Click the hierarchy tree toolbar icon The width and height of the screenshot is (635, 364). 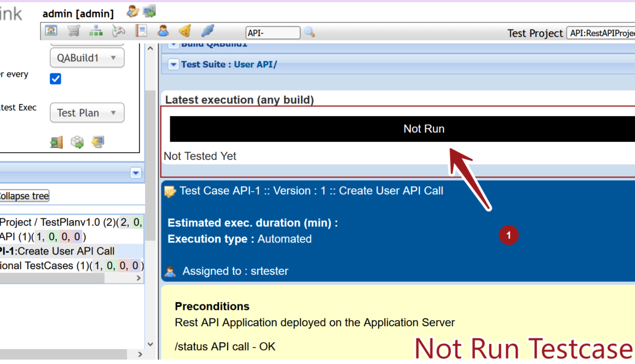pos(96,31)
